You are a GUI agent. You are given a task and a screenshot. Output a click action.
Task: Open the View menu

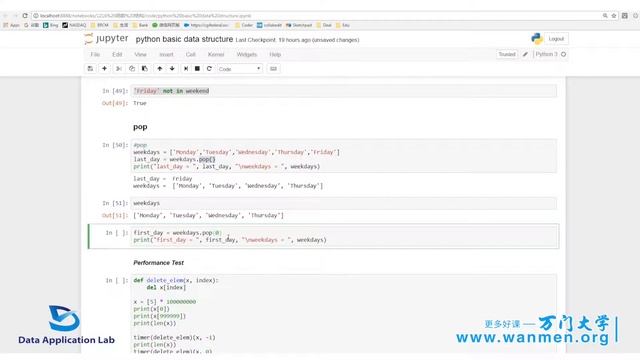click(x=140, y=54)
